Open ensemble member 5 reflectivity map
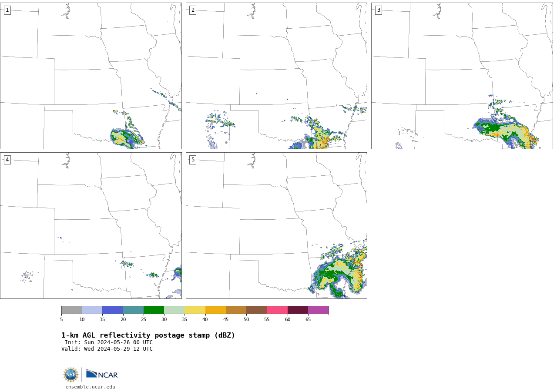This screenshot has width=557, height=392. tap(276, 225)
